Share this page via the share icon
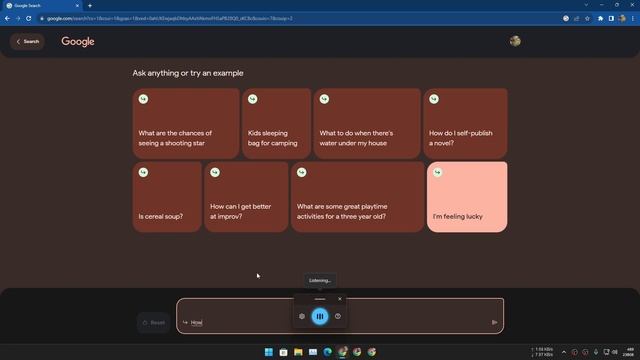Viewport: 640px width, 360px height. pos(577,18)
